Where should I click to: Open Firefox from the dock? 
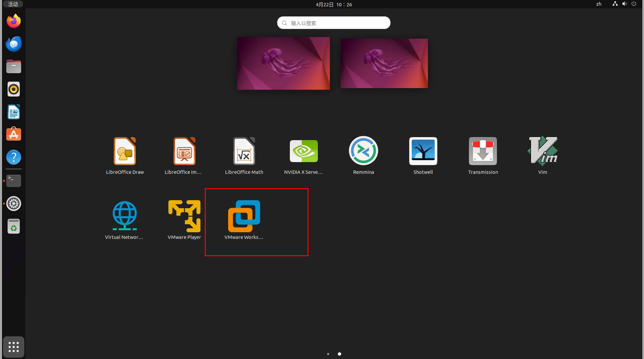coord(14,21)
